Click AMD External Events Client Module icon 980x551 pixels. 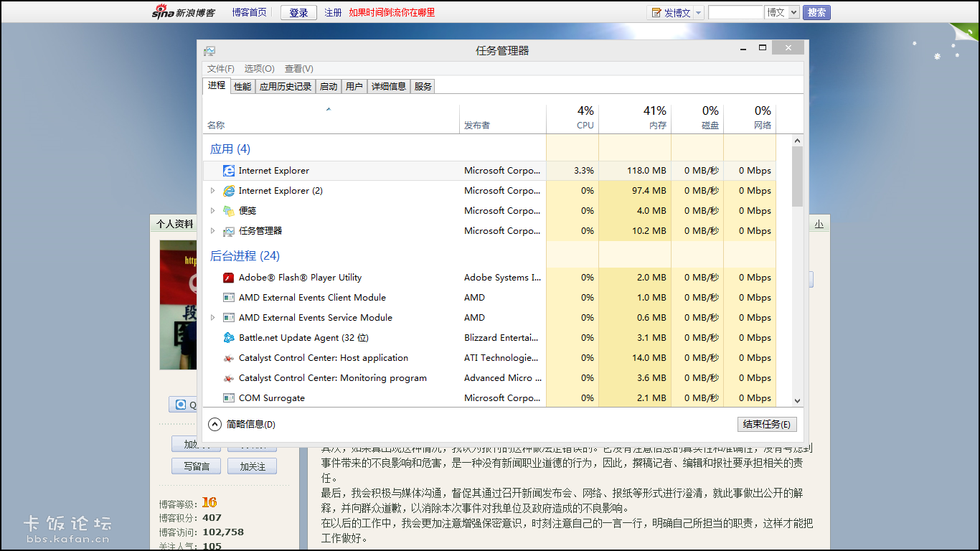[229, 298]
